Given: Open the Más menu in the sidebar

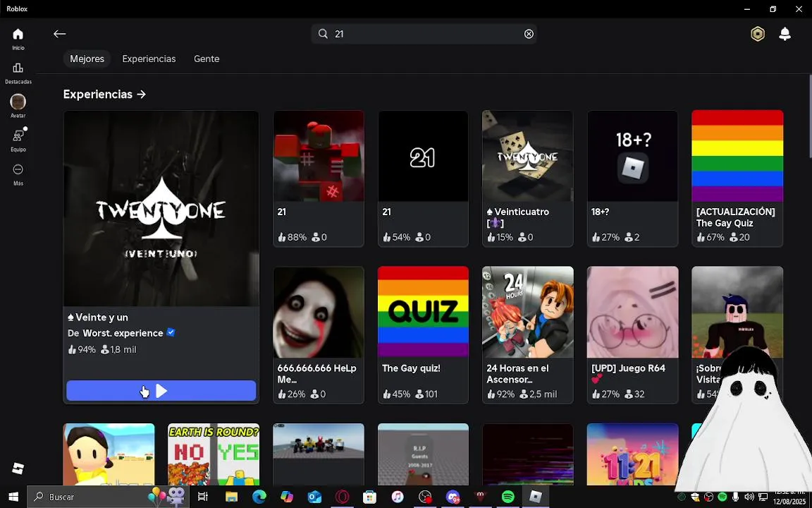Looking at the screenshot, I should pos(18,175).
